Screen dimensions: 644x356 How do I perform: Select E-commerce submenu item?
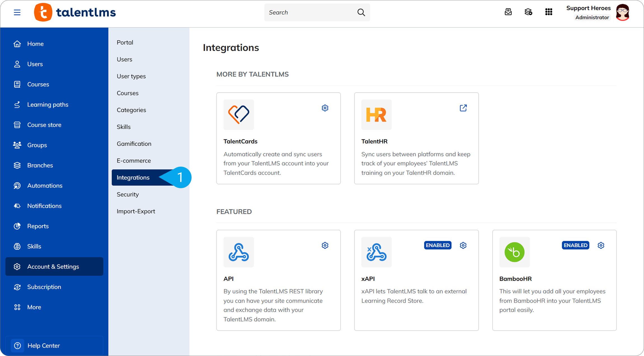click(149, 161)
